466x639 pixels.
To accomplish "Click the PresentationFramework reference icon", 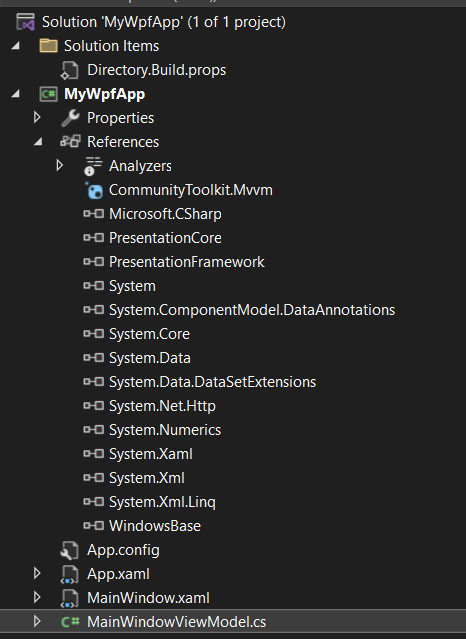I will pos(93,262).
